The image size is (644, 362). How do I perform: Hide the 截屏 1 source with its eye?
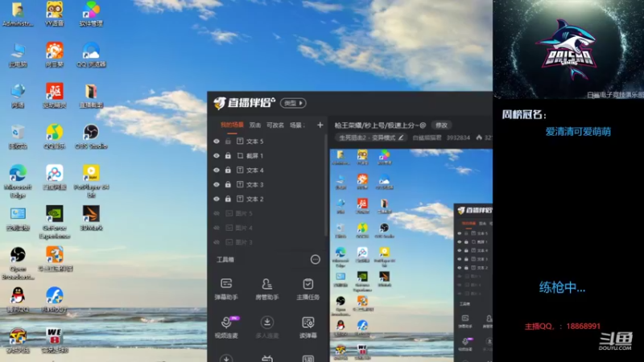217,155
